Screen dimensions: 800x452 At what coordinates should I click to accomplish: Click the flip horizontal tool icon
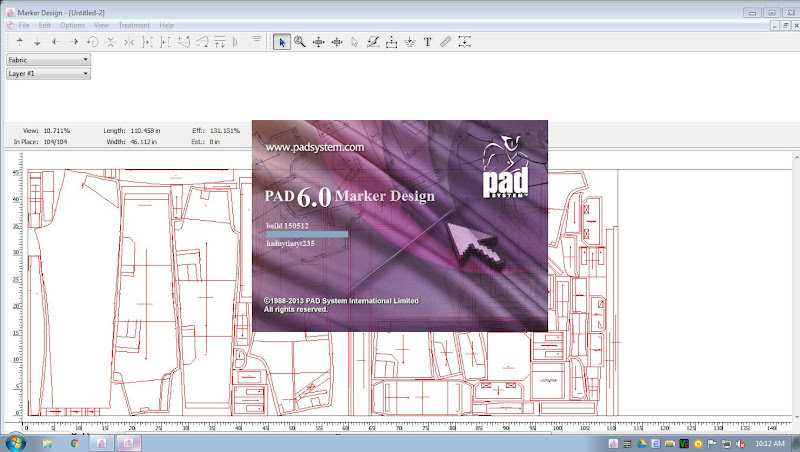pyautogui.click(x=129, y=42)
